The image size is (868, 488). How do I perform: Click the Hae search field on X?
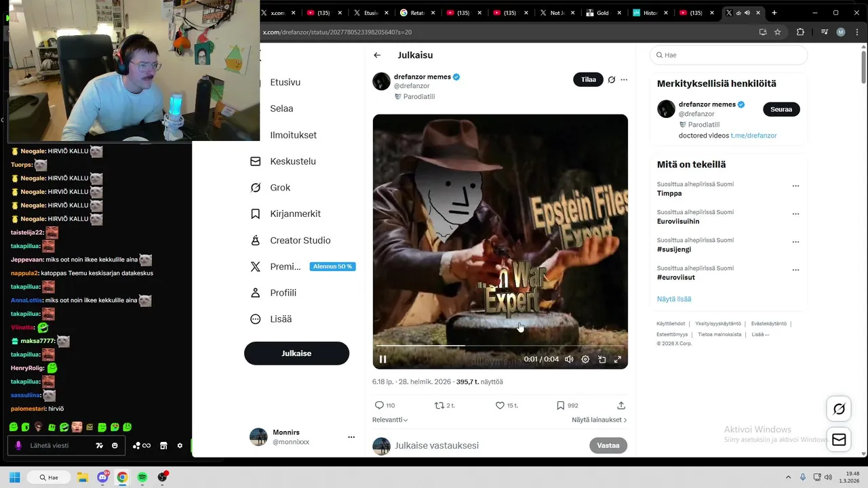click(728, 55)
